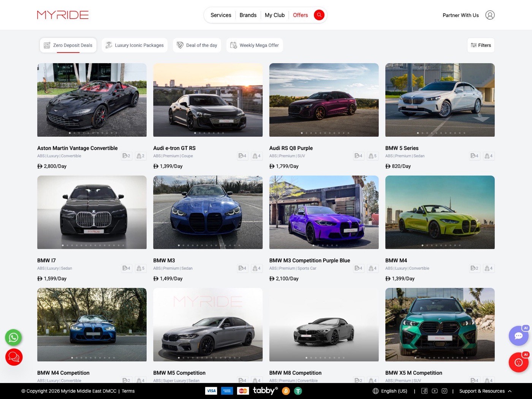The width and height of the screenshot is (532, 399).
Task: Open the red AI support assistant button
Action: pyautogui.click(x=518, y=362)
